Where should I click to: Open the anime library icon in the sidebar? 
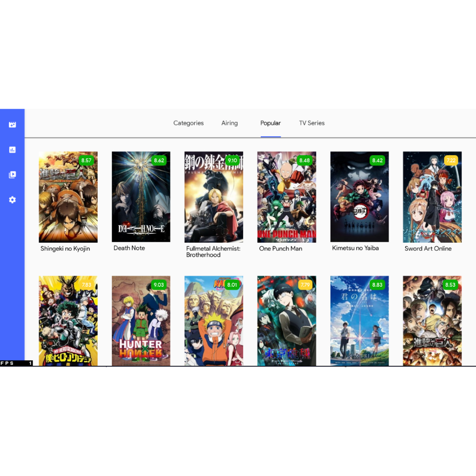click(x=12, y=125)
